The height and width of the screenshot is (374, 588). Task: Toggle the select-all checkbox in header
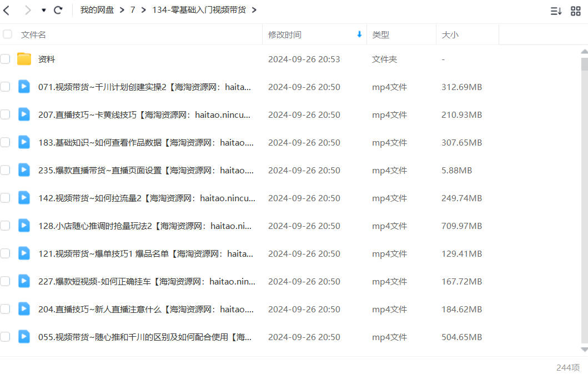pyautogui.click(x=8, y=34)
